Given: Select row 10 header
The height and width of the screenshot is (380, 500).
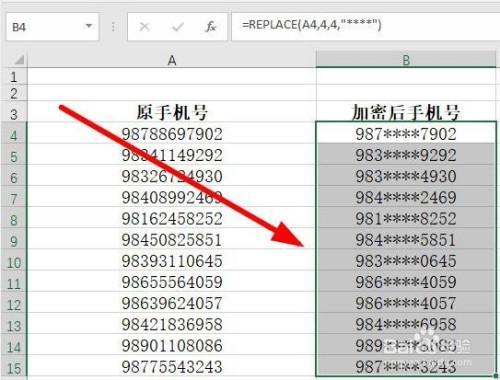Looking at the screenshot, I should pos(14,261).
